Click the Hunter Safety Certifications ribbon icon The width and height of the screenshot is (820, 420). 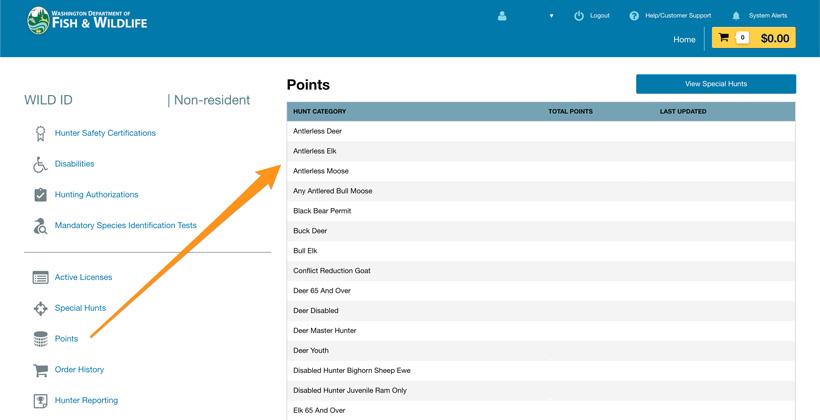[40, 133]
